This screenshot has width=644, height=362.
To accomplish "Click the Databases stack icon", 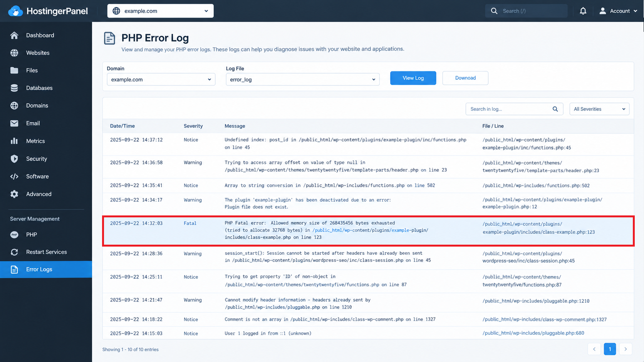I will tap(14, 88).
